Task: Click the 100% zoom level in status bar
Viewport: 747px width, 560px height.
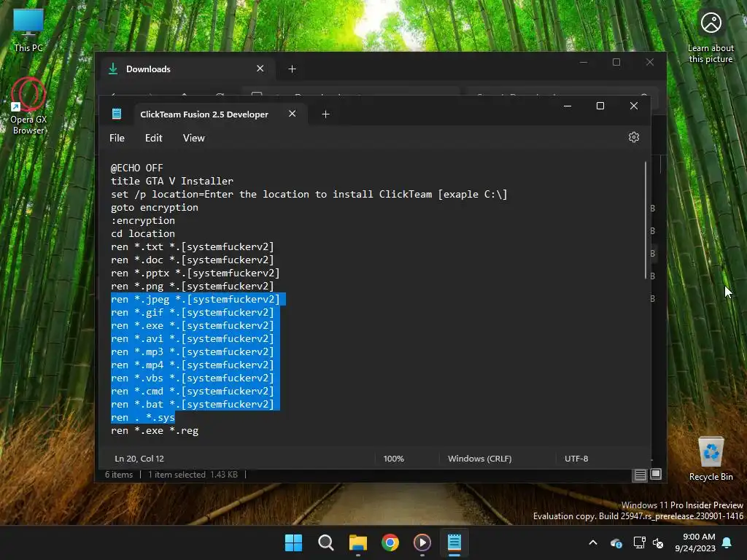Action: click(x=393, y=459)
